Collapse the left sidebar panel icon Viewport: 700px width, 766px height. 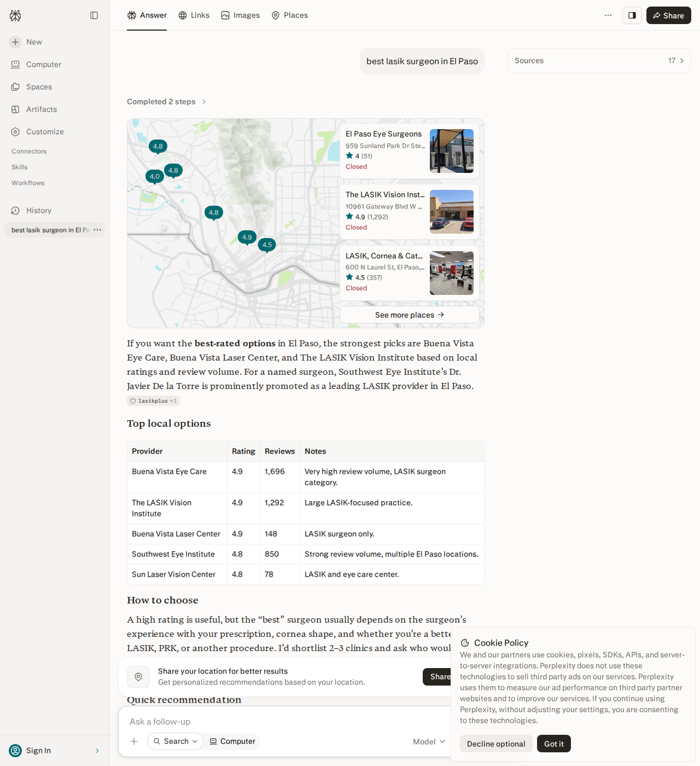[94, 15]
